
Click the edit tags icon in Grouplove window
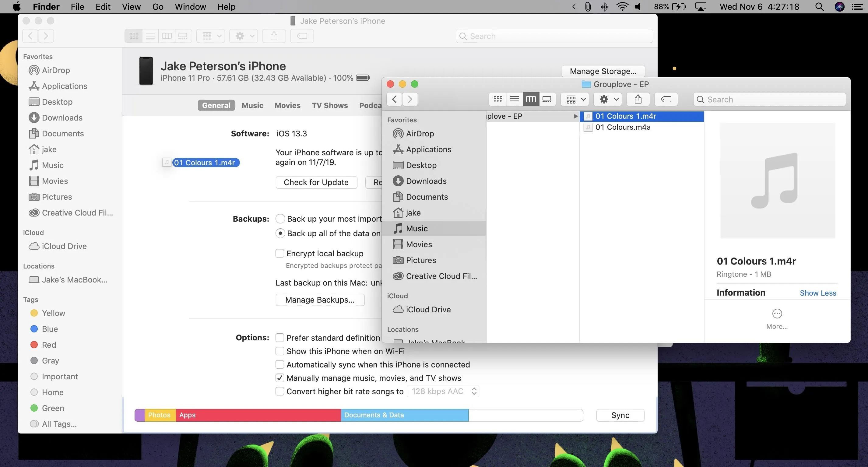(666, 100)
